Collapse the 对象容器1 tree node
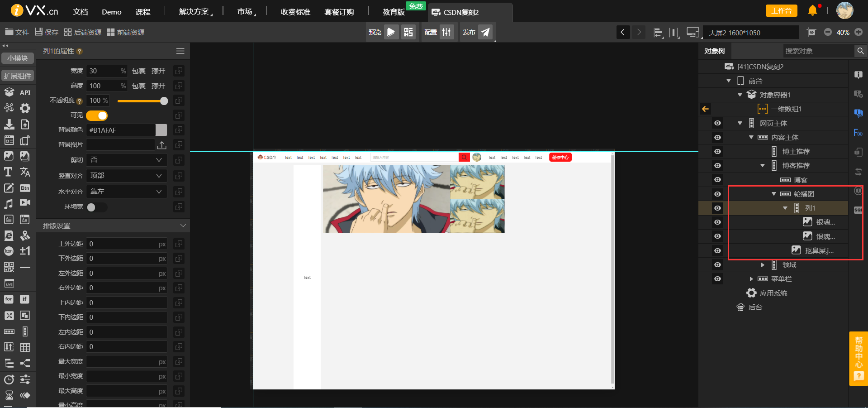The height and width of the screenshot is (408, 868). pos(740,95)
